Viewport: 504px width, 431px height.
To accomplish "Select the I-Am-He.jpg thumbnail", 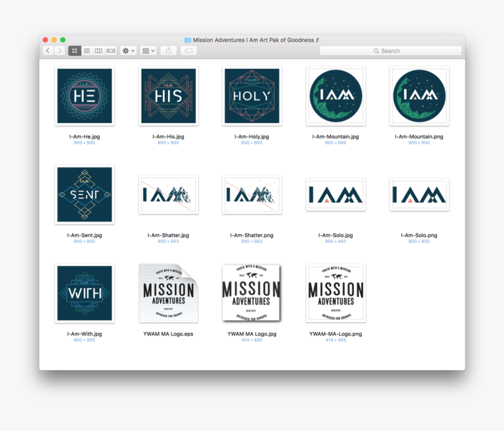I will (x=84, y=95).
